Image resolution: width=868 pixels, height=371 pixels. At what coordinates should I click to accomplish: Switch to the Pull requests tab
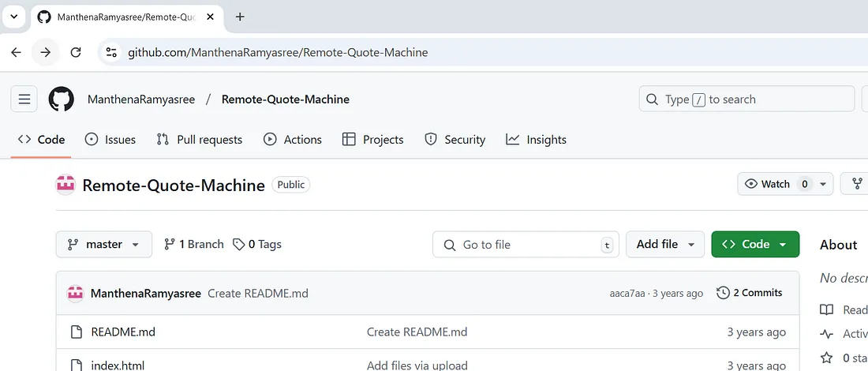[200, 140]
